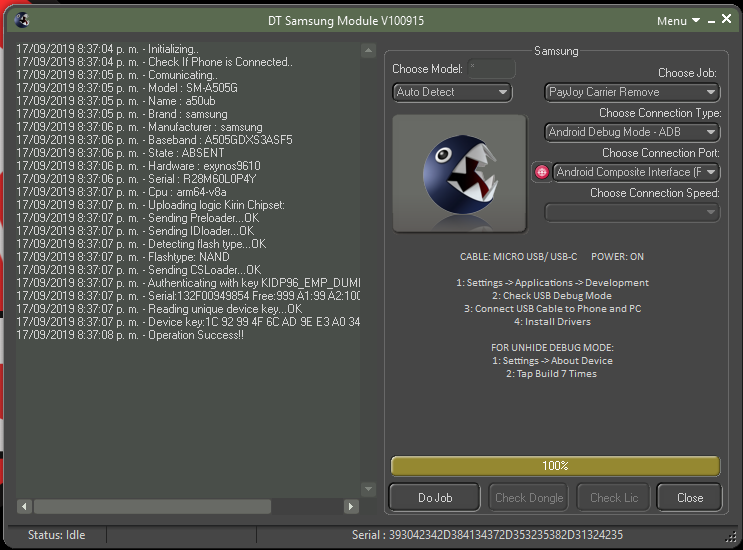This screenshot has width=743, height=550.
Task: Click the 'Sending Preloader...OK' log line
Action: click(x=138, y=218)
